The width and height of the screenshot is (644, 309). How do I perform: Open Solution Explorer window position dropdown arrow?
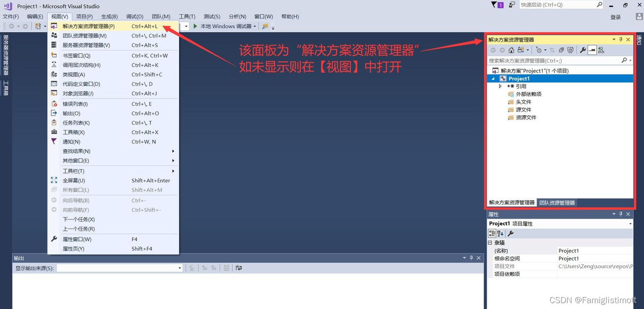pos(613,40)
